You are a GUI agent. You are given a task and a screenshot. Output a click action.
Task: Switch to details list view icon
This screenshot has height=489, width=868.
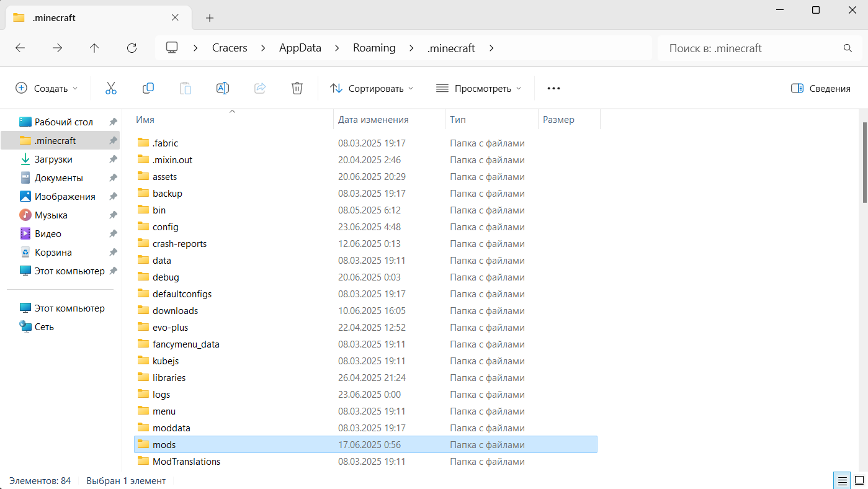coord(842,480)
